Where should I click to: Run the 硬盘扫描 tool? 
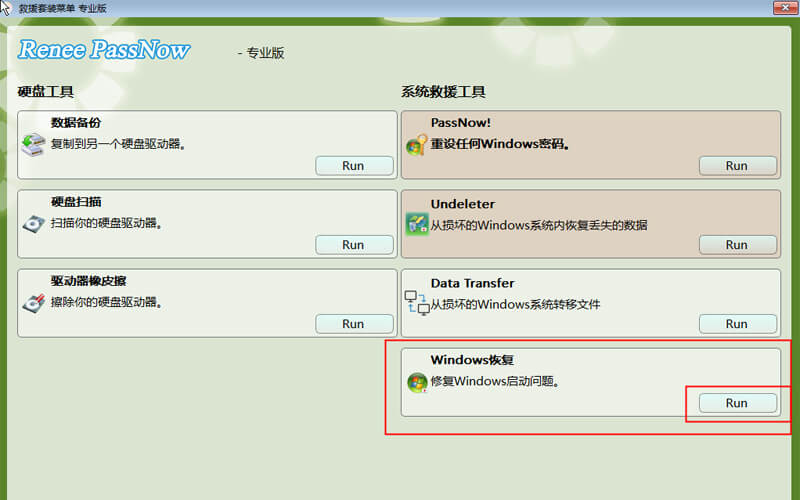[x=355, y=245]
